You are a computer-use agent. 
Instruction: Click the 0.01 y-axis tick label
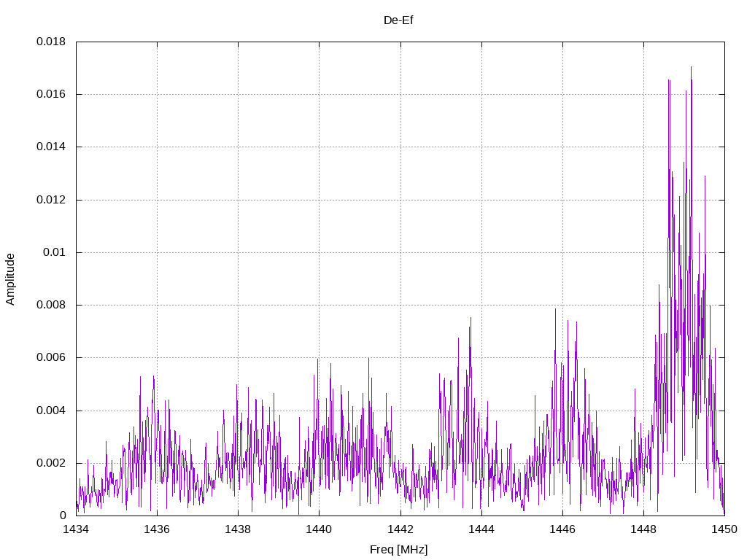pyautogui.click(x=54, y=252)
